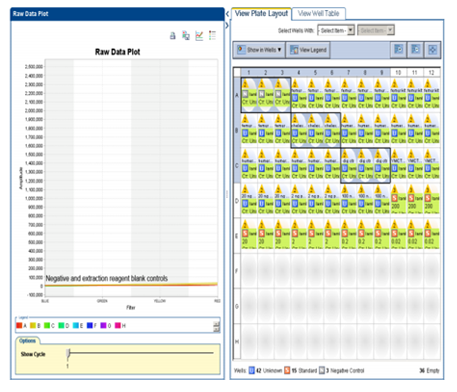Select the View Plate Layout tab
This screenshot has width=457, height=392.
click(x=261, y=14)
